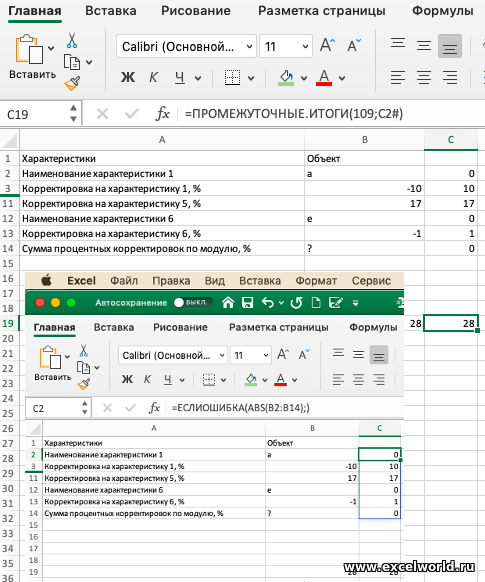485x582 pixels.
Task: Select the format painter brush in outer ribbon
Action: [x=72, y=83]
